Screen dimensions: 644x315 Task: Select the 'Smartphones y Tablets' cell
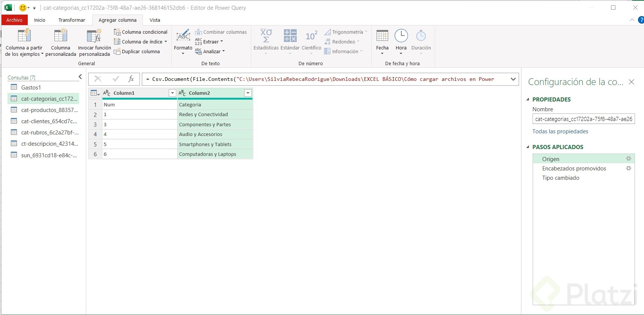(215, 144)
